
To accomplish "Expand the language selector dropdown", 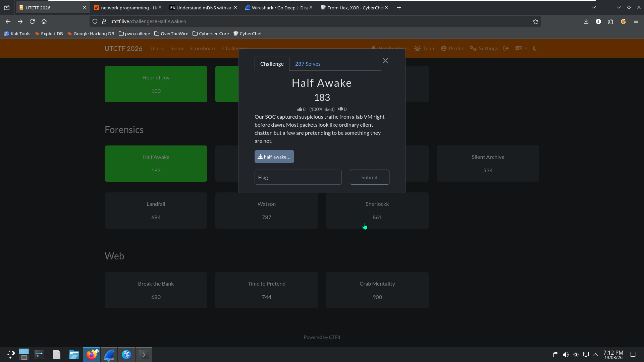I will [x=521, y=48].
